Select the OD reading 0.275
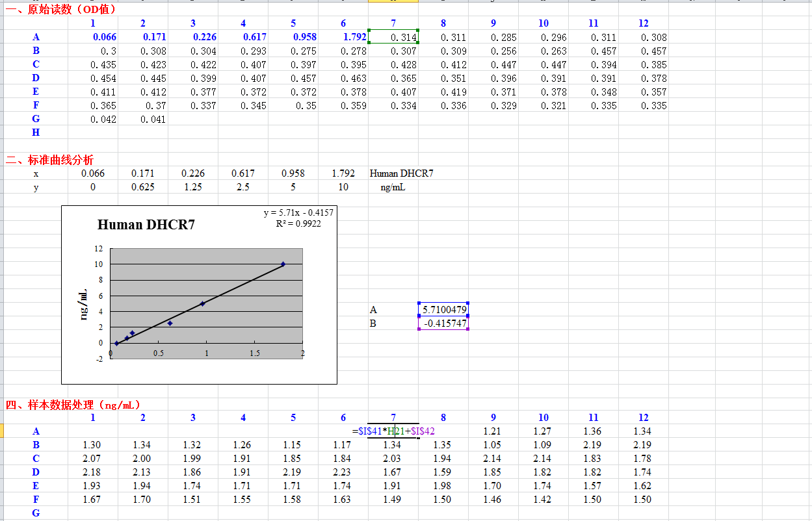The width and height of the screenshot is (812, 521). point(304,51)
